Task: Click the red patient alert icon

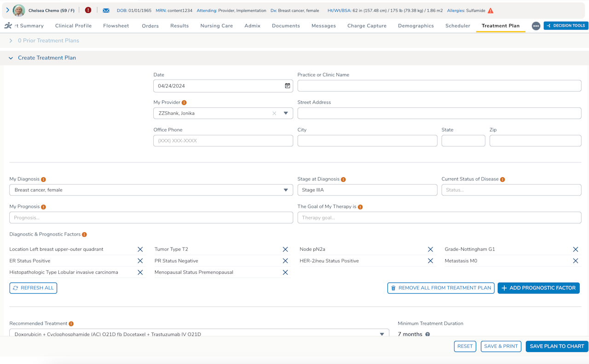Action: click(88, 10)
